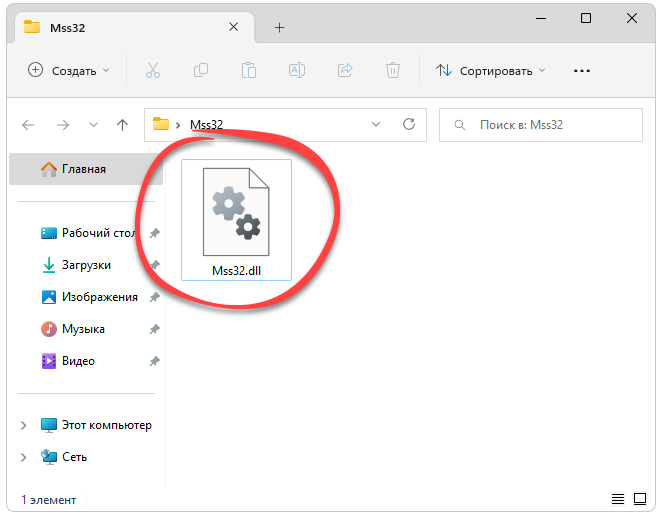The height and width of the screenshot is (515, 662).
Task: Click the pin icon beside Музыка
Action: 155,329
